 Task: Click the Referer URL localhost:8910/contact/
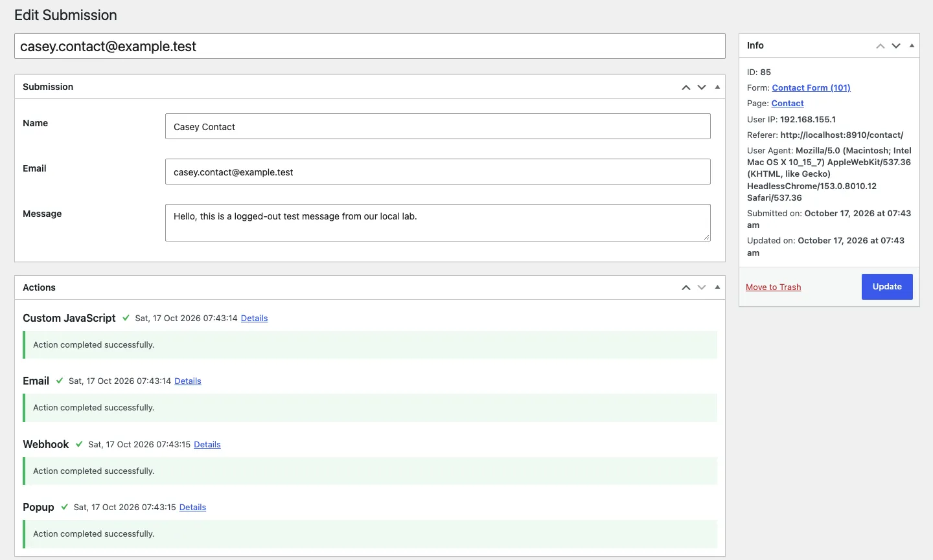[x=842, y=135]
